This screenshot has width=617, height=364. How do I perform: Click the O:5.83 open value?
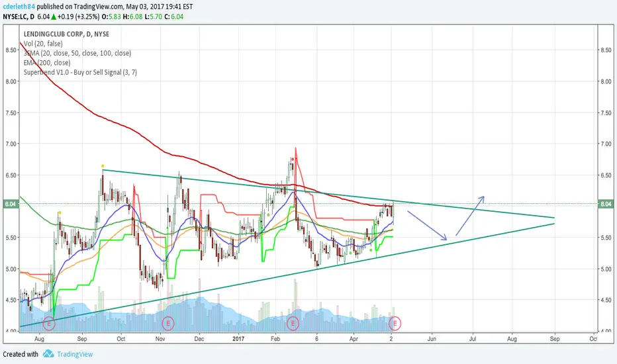pos(111,17)
